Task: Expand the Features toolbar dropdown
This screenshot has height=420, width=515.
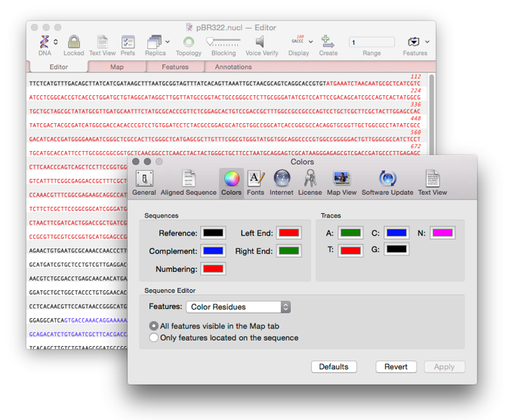Action: 427,42
